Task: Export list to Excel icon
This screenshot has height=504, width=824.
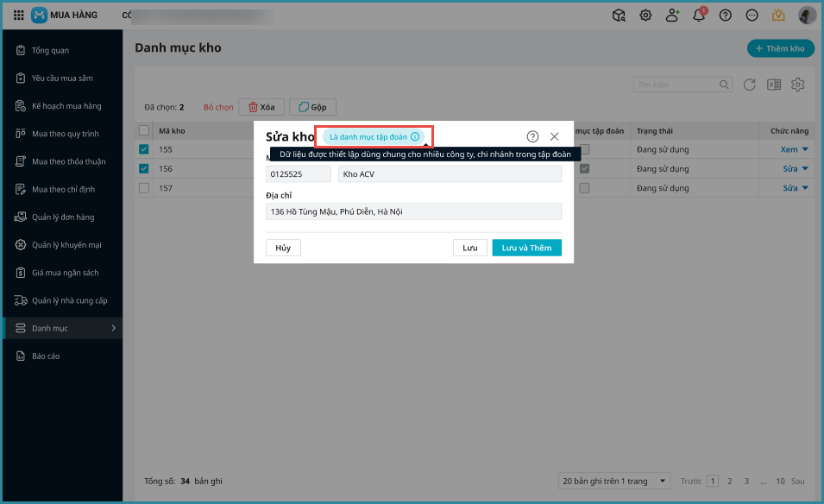Action: (x=774, y=85)
